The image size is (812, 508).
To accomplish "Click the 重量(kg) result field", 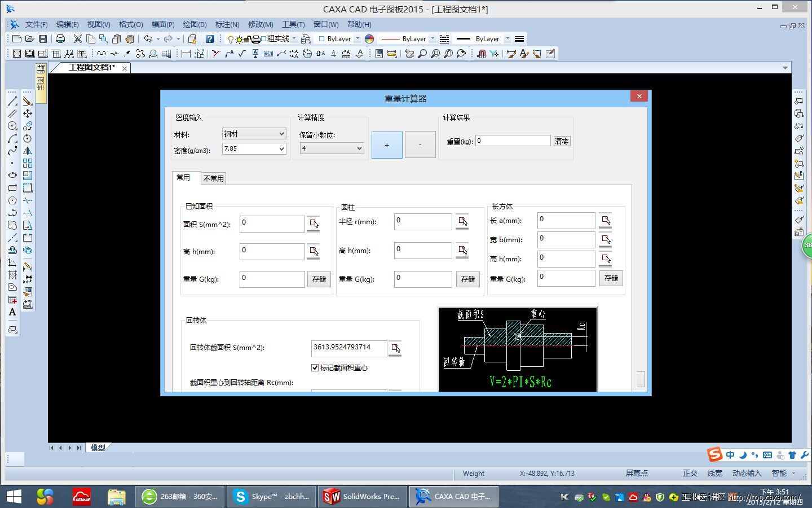I will tap(513, 141).
